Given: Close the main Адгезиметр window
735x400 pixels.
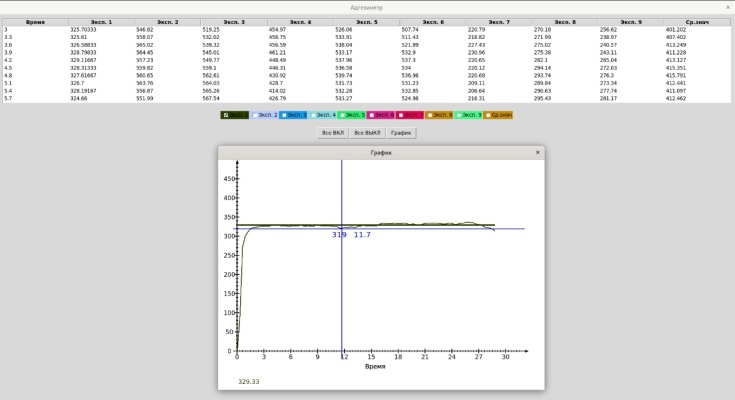Looking at the screenshot, I should click(x=727, y=7).
